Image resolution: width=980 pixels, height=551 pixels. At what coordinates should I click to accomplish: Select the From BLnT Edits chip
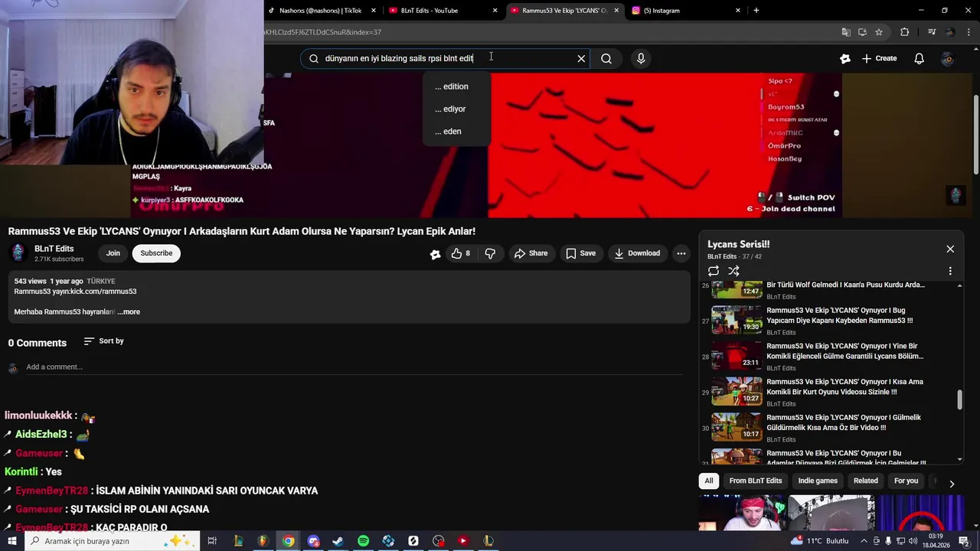pyautogui.click(x=756, y=481)
